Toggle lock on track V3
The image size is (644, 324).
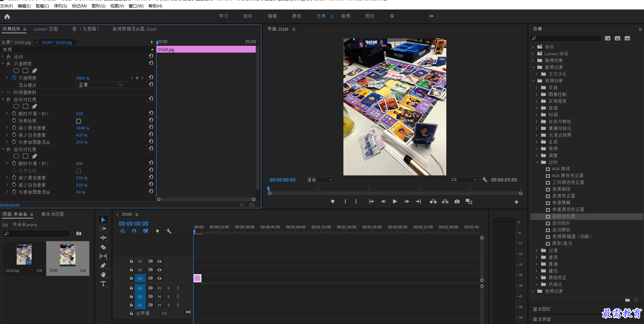(x=131, y=261)
